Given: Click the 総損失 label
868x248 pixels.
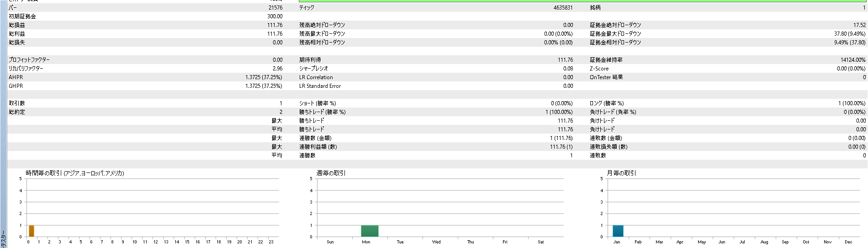Looking at the screenshot, I should (x=17, y=43).
